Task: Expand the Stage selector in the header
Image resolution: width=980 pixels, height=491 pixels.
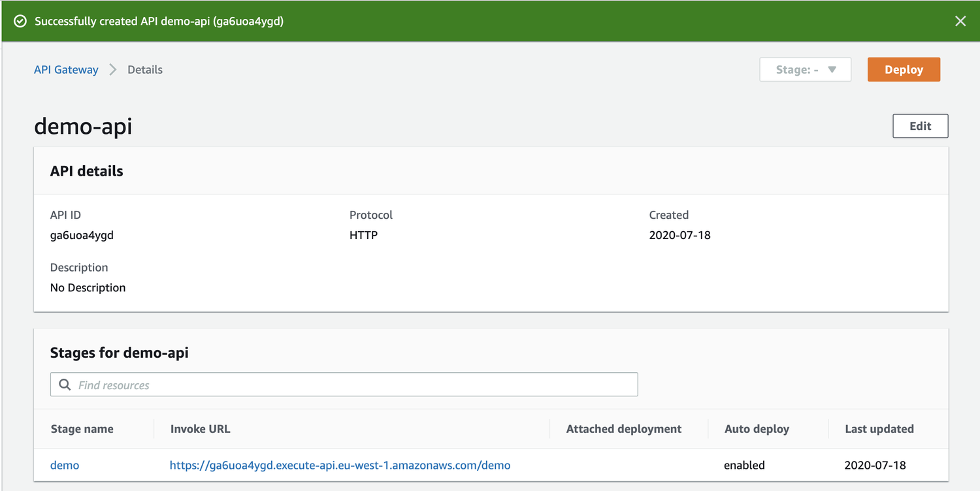Action: click(x=805, y=69)
